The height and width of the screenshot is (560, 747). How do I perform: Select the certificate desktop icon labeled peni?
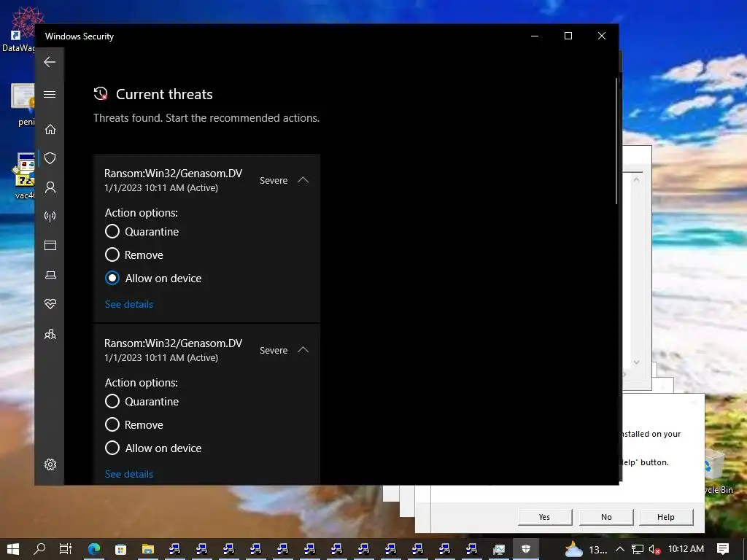pos(23,105)
